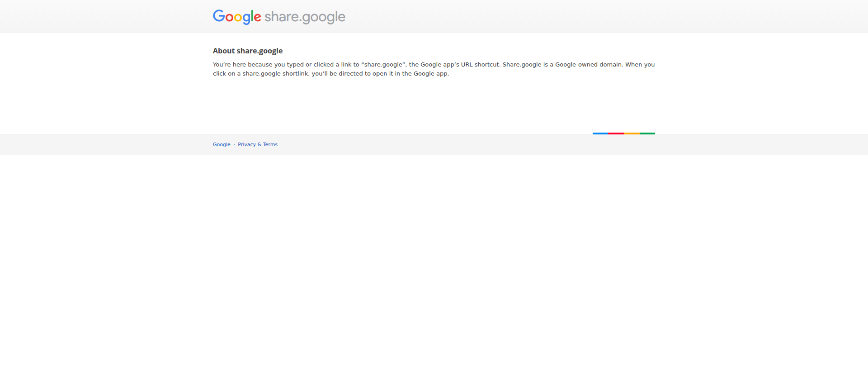This screenshot has width=868, height=367.
Task: Click the share.google header text
Action: tap(305, 17)
